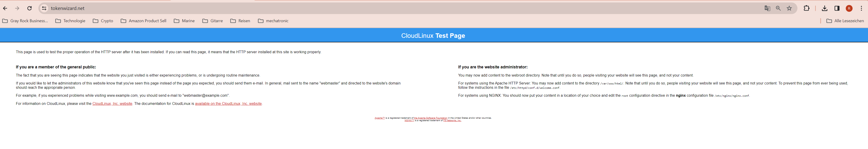Click the file path '/etc/nginx/nginx.conf'
The image size is (868, 149).
[732, 96]
